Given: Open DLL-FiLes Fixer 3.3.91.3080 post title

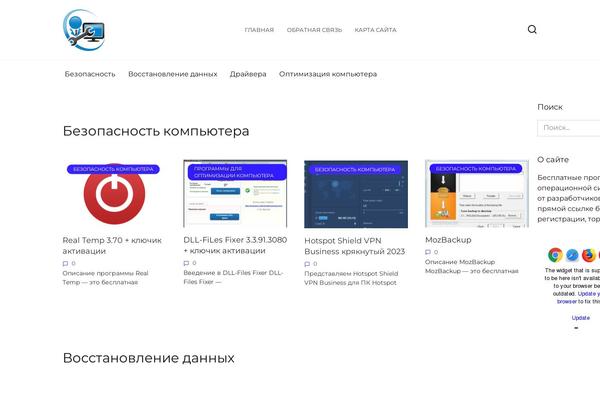Looking at the screenshot, I should 235,245.
